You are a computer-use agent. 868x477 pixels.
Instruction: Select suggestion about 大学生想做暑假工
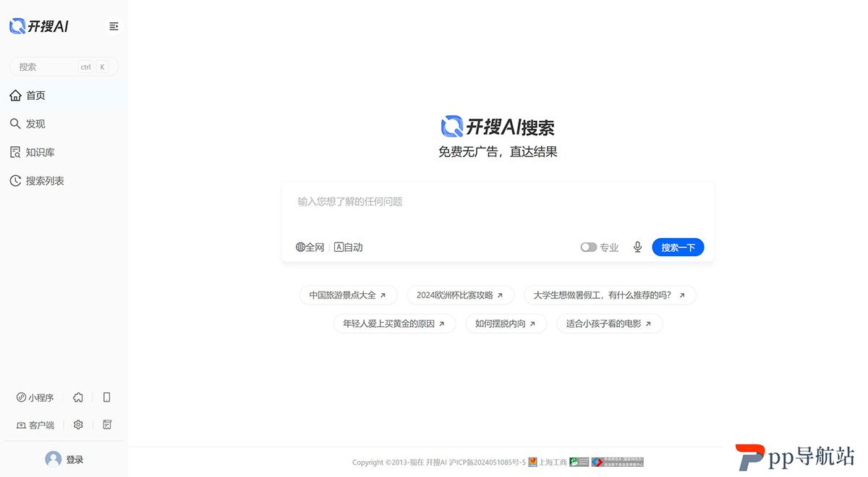[609, 295]
